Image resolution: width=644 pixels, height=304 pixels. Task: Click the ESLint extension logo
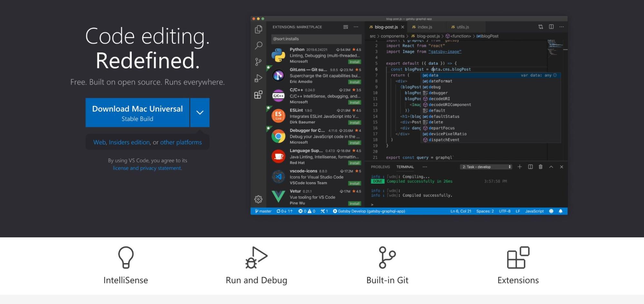pos(278,116)
